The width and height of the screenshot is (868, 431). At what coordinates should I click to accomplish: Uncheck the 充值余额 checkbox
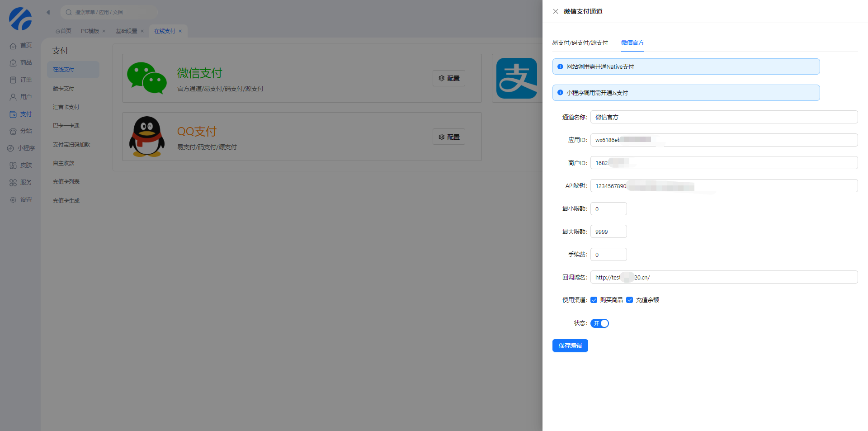tap(629, 300)
